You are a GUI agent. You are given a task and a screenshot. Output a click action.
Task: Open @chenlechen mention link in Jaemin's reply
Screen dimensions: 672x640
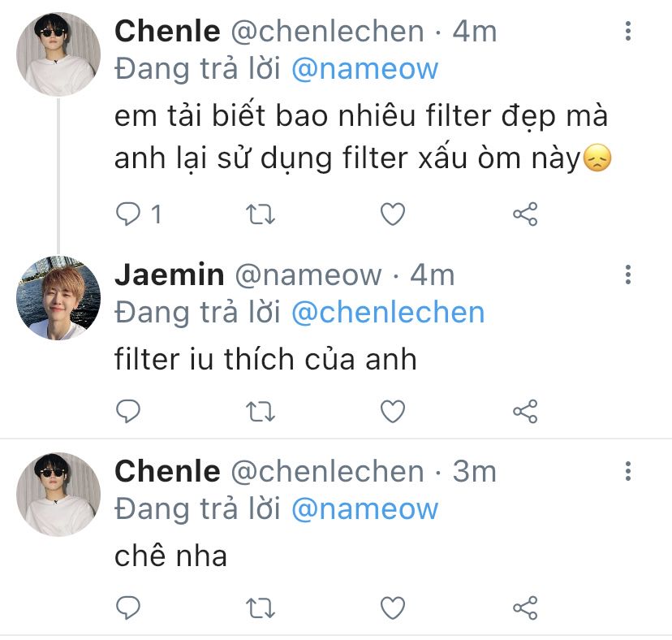[x=387, y=313]
